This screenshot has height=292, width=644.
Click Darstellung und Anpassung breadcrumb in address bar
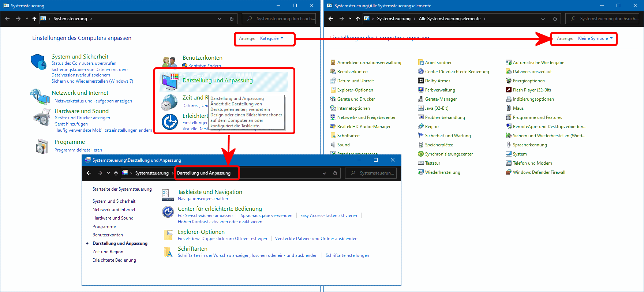point(204,173)
